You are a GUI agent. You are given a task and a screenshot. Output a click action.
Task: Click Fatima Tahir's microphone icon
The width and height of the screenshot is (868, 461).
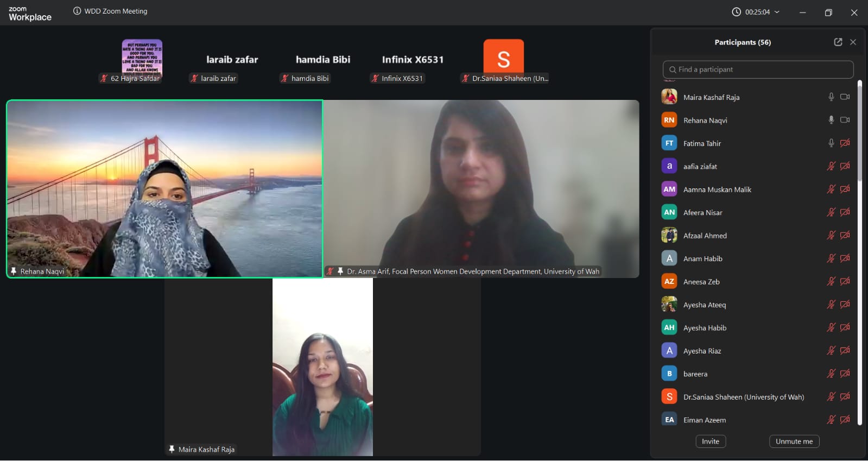pos(831,143)
